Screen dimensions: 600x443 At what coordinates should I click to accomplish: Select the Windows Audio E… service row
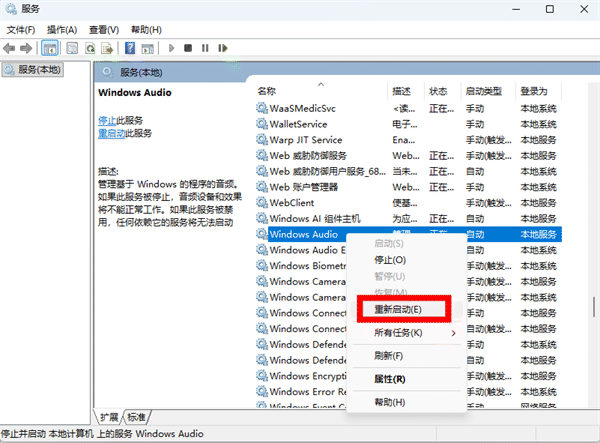click(x=301, y=250)
